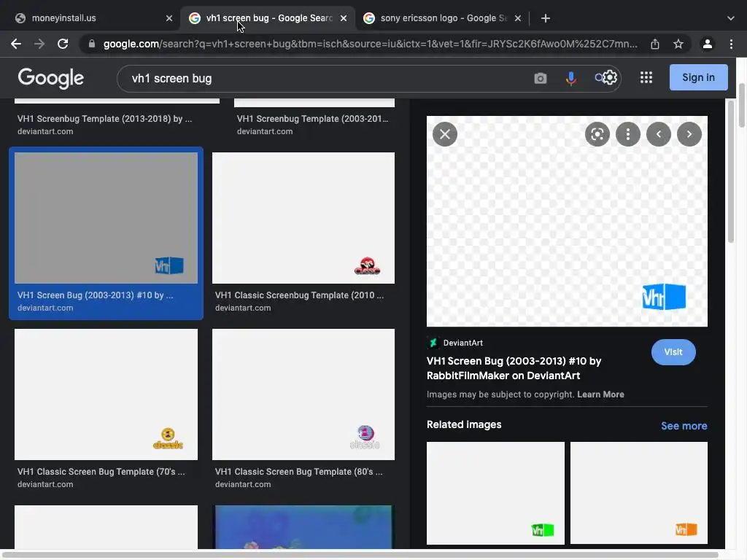Screen dimensions: 747x560
Task: Click the Sign in button
Action: (698, 77)
